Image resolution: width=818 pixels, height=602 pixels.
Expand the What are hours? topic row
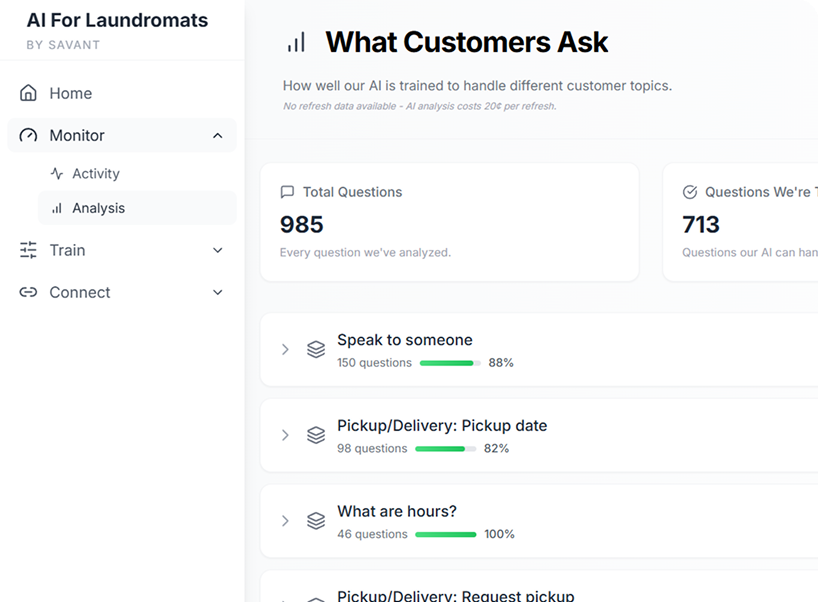[x=285, y=521]
